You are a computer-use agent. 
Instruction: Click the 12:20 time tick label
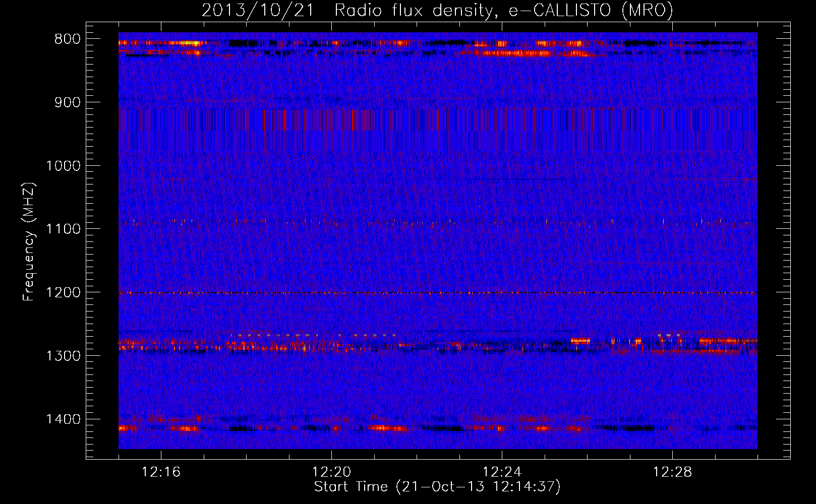[x=331, y=472]
